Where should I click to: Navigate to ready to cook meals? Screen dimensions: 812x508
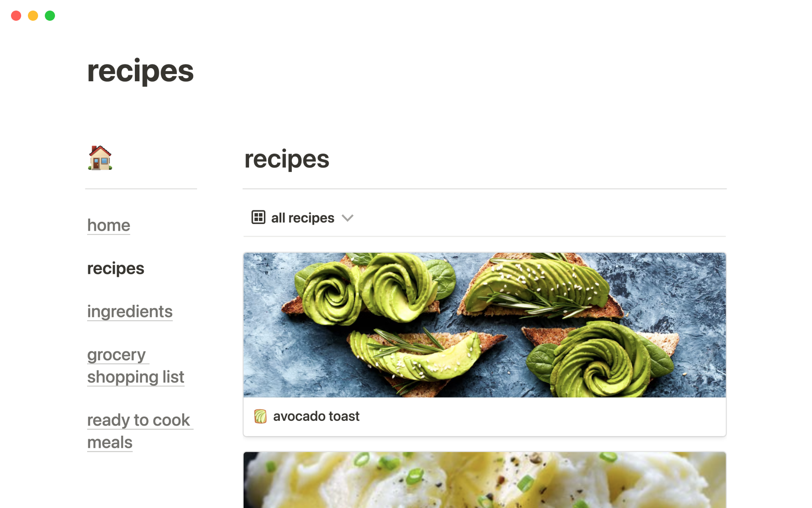139,431
